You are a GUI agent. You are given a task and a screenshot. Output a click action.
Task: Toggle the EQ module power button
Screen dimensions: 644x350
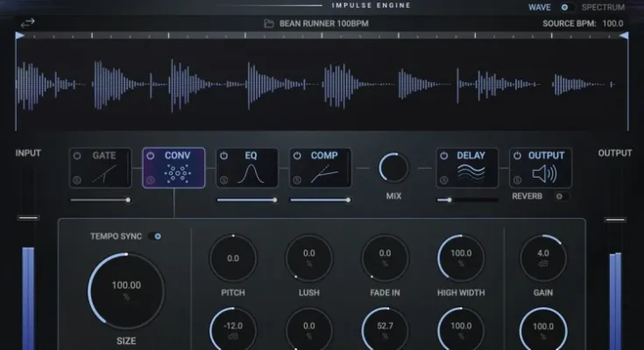point(224,156)
